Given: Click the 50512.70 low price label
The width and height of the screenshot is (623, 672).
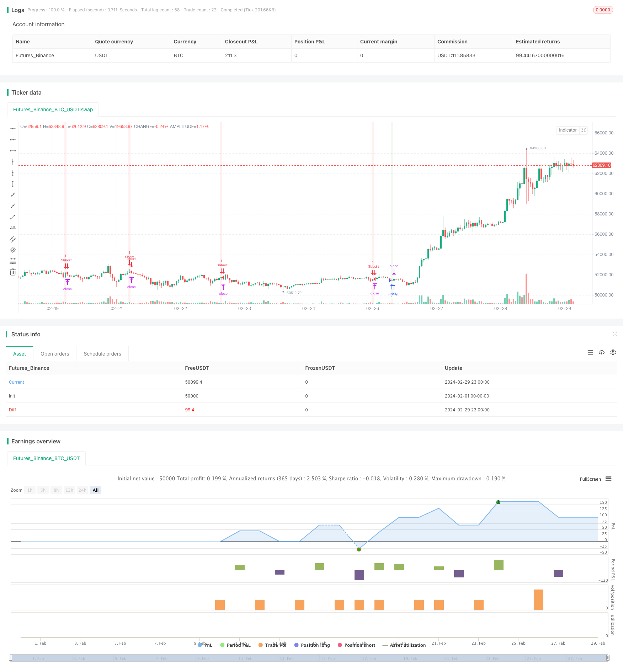Looking at the screenshot, I should click(x=294, y=293).
